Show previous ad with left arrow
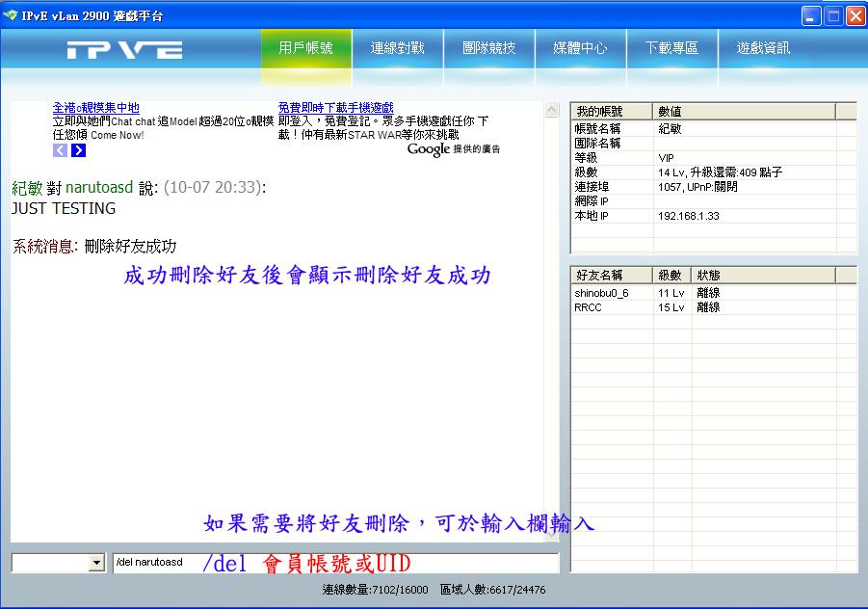The height and width of the screenshot is (609, 868). click(x=61, y=150)
